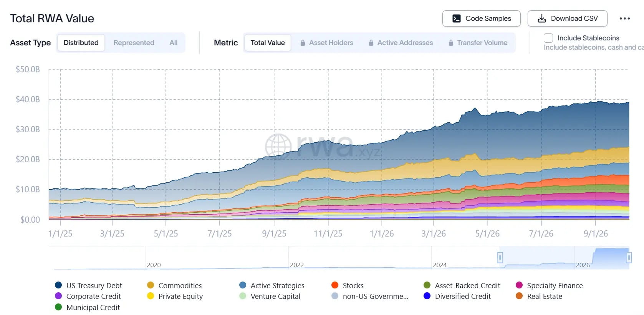The height and width of the screenshot is (315, 644).
Task: Hide the Specialty Finance series in legend
Action: tap(519, 285)
